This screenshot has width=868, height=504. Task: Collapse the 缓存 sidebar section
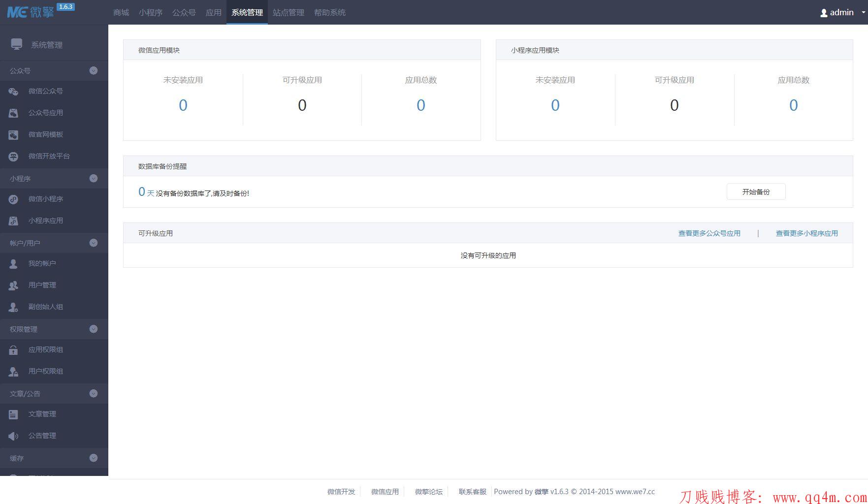(94, 458)
